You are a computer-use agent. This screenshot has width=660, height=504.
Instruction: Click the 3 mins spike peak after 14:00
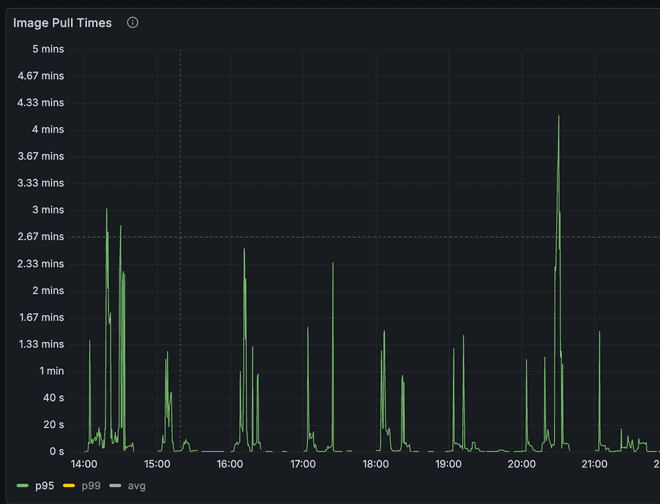click(107, 209)
